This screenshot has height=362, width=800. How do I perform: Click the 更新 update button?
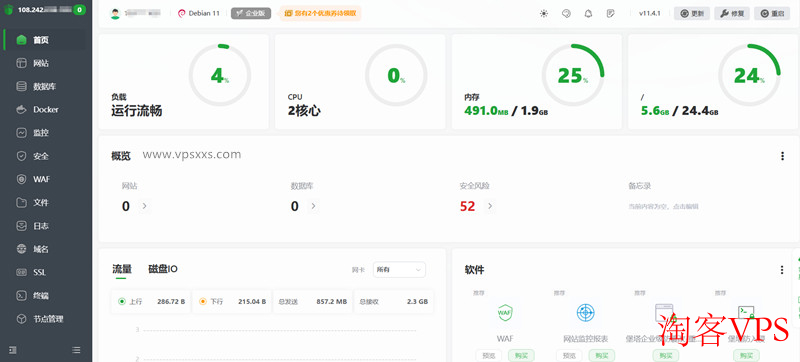pos(692,14)
